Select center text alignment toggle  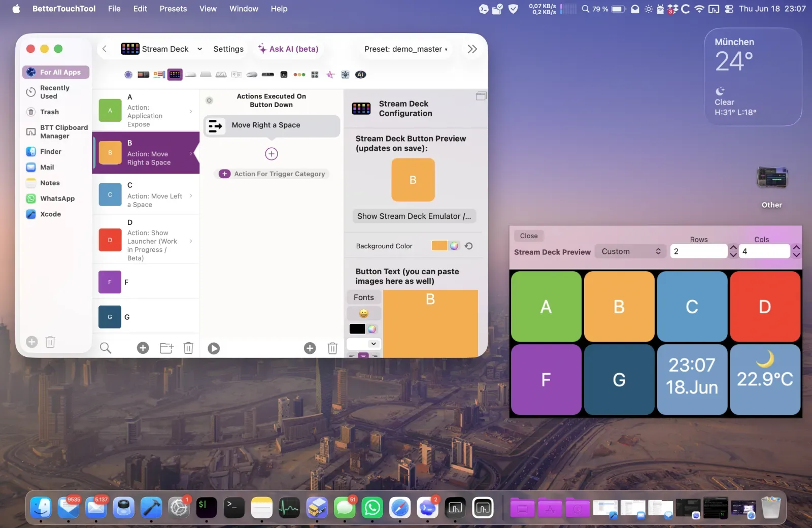point(363,355)
